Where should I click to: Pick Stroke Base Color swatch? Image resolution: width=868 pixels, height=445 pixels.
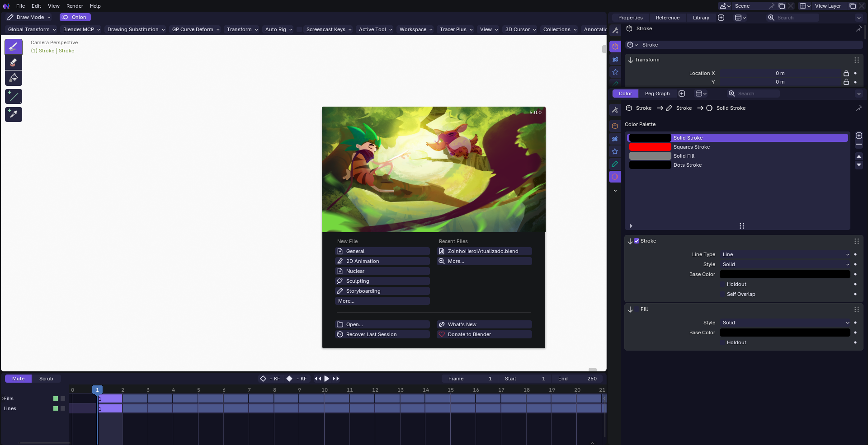pyautogui.click(x=785, y=274)
